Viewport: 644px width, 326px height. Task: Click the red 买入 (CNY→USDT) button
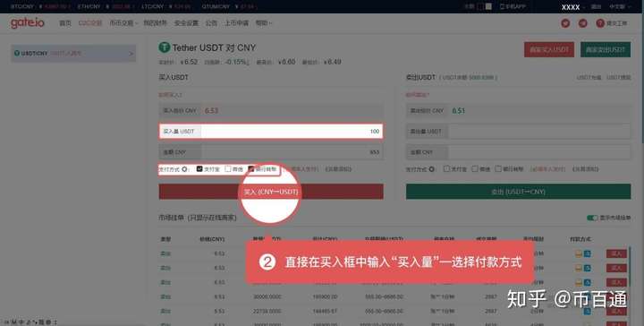tap(271, 192)
